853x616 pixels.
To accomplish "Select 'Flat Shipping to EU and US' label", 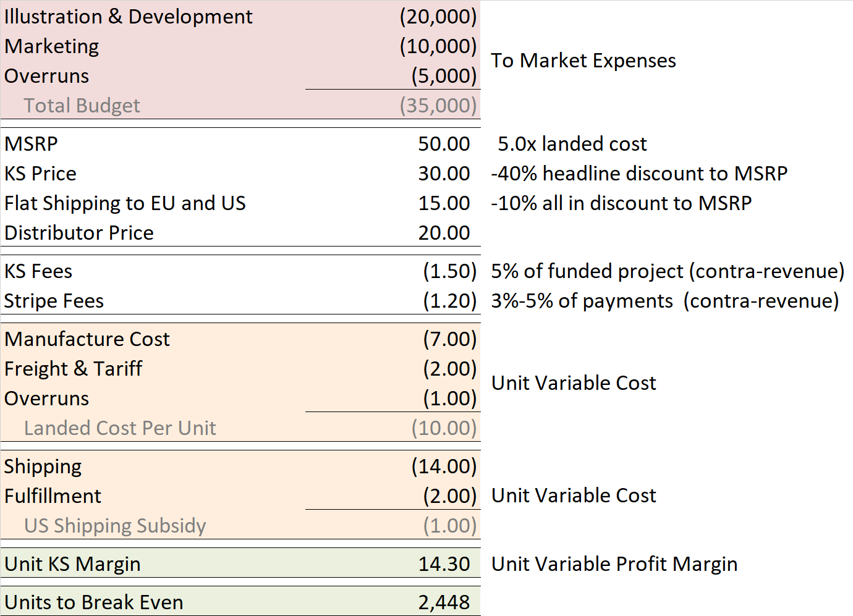I will pyautogui.click(x=125, y=203).
